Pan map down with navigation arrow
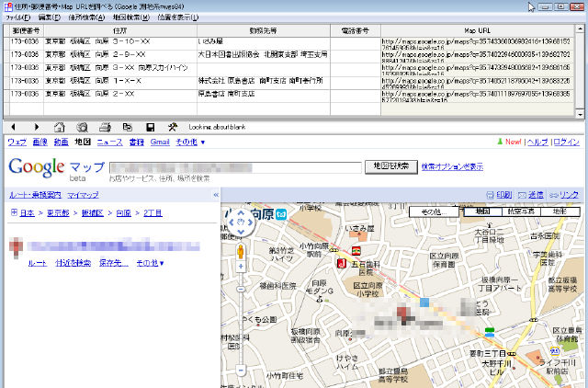Image resolution: width=588 pixels, height=388 pixels. 241,232
